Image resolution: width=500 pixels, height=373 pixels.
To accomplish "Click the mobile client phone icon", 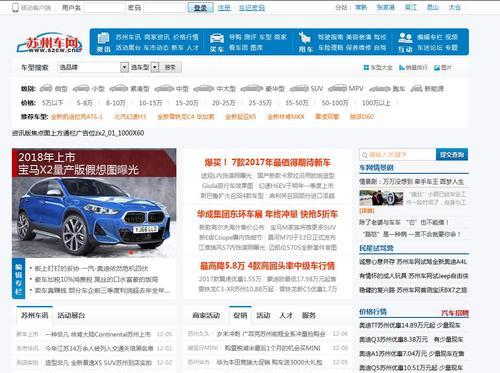I will point(15,7).
